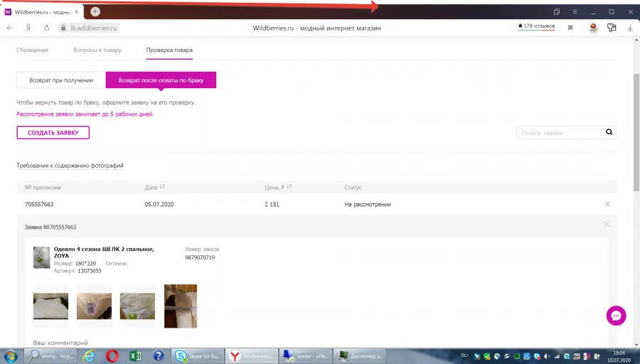Click the padlock site security icon

click(63, 28)
